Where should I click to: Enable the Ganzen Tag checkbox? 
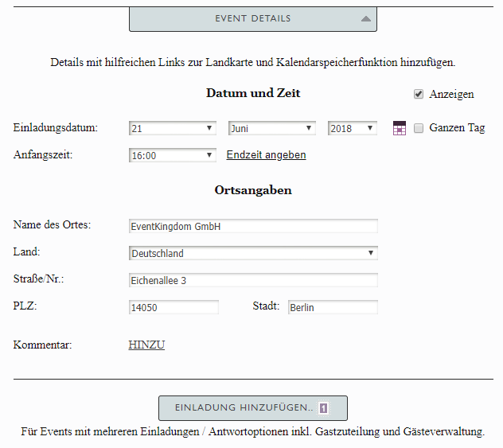(x=419, y=127)
